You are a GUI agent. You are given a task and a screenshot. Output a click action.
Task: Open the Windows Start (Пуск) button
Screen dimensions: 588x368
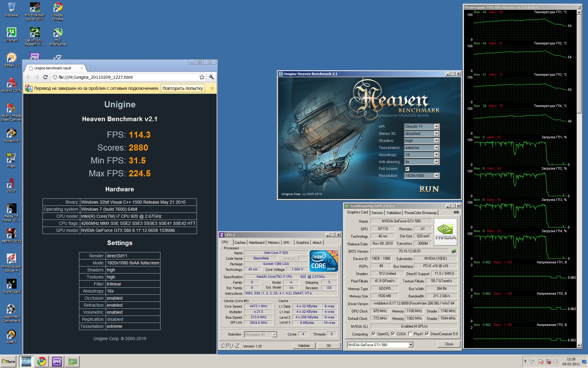[x=9, y=362]
